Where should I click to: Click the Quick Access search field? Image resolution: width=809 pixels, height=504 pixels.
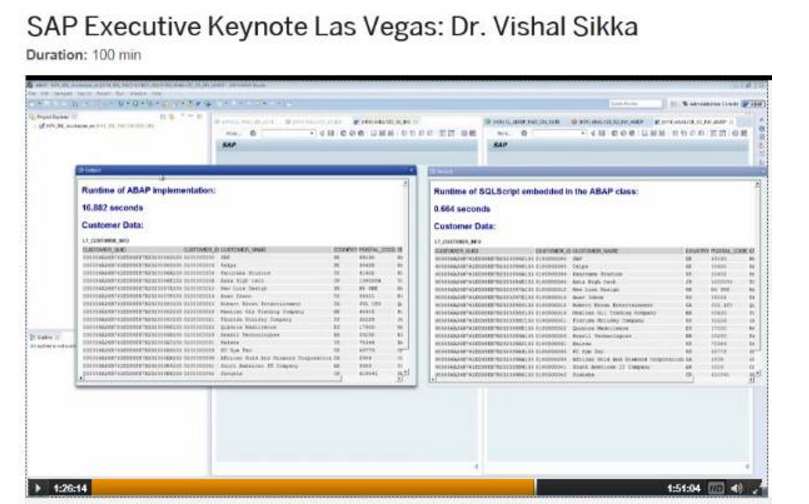(635, 104)
